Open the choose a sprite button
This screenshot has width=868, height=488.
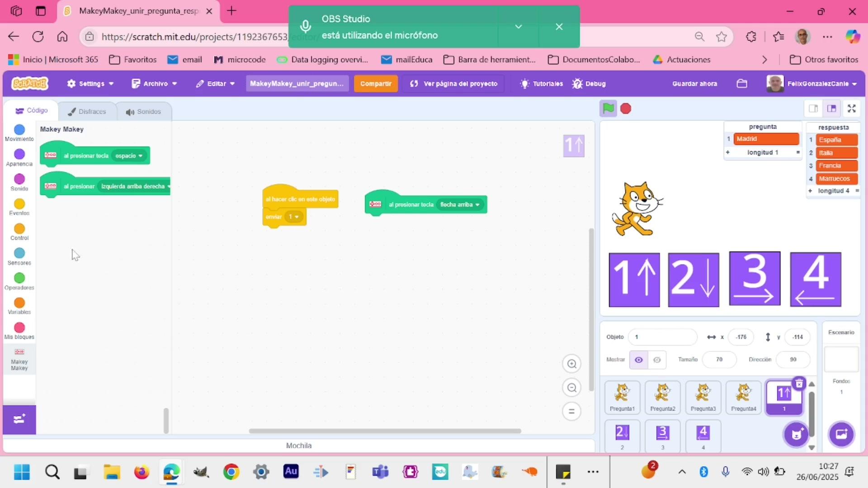[x=796, y=434]
